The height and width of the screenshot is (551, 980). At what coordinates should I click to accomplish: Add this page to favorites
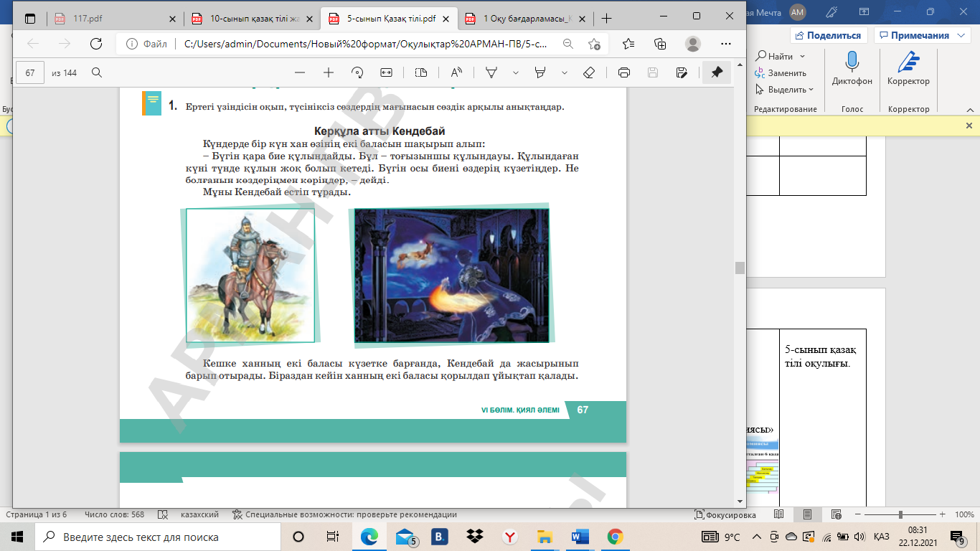click(x=594, y=44)
